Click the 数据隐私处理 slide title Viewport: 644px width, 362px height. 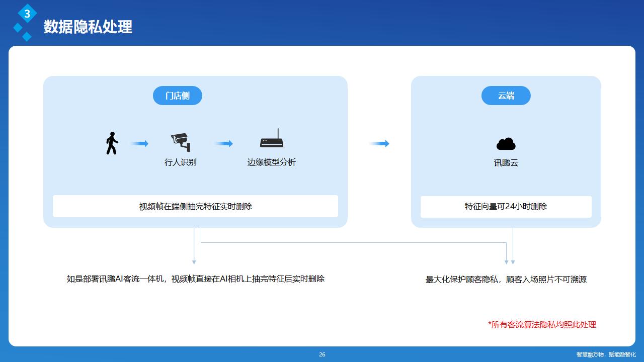tap(88, 27)
